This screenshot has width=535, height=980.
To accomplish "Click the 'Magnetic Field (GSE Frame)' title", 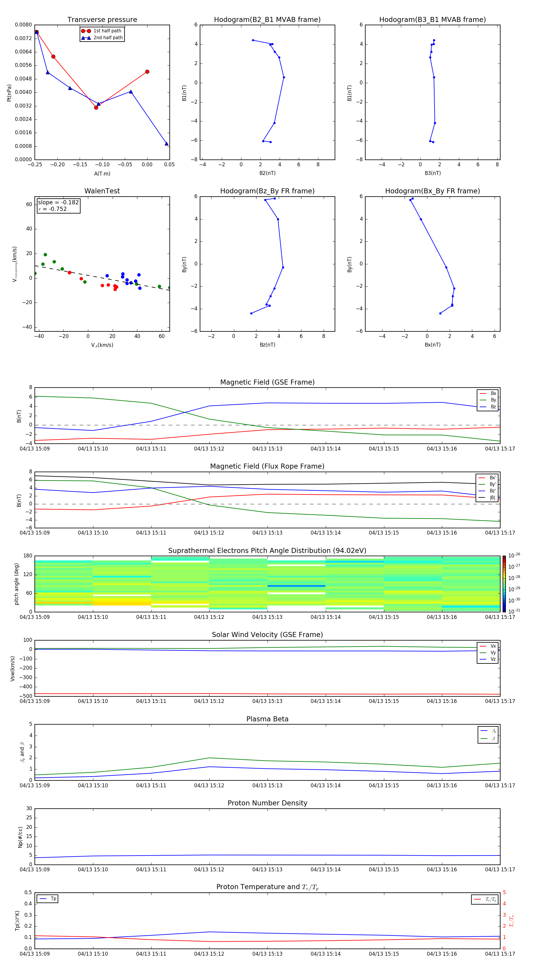I will pyautogui.click(x=267, y=382).
